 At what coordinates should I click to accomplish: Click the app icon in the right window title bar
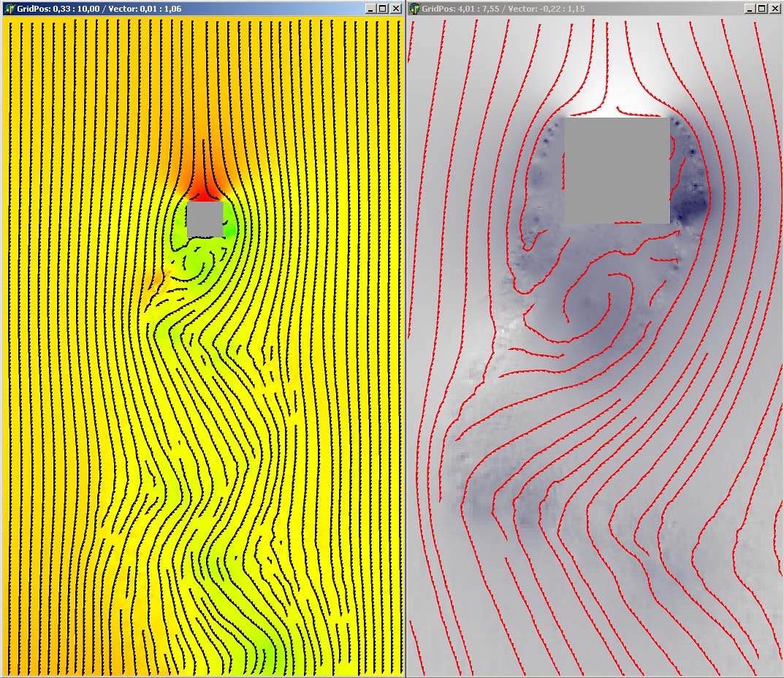coord(415,8)
